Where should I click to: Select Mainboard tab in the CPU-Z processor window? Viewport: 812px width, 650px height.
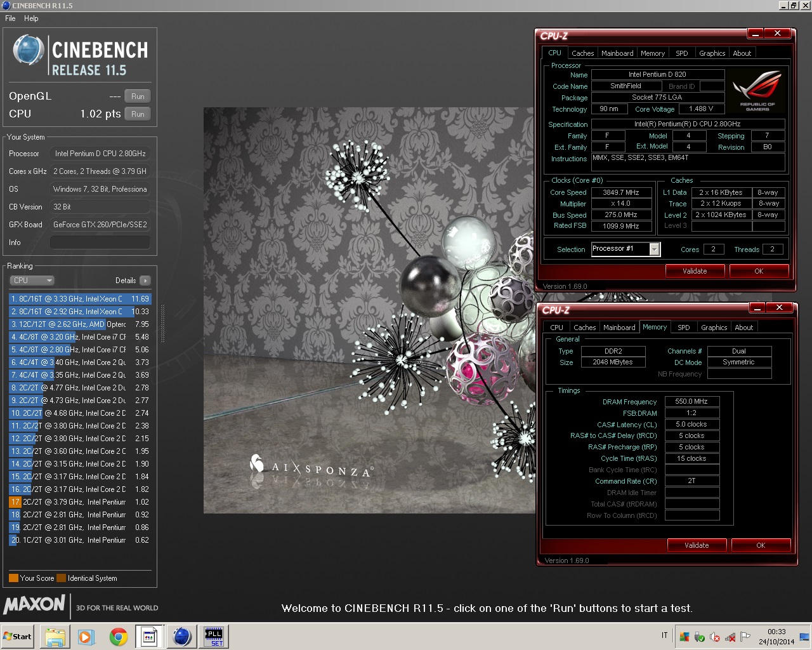click(617, 53)
